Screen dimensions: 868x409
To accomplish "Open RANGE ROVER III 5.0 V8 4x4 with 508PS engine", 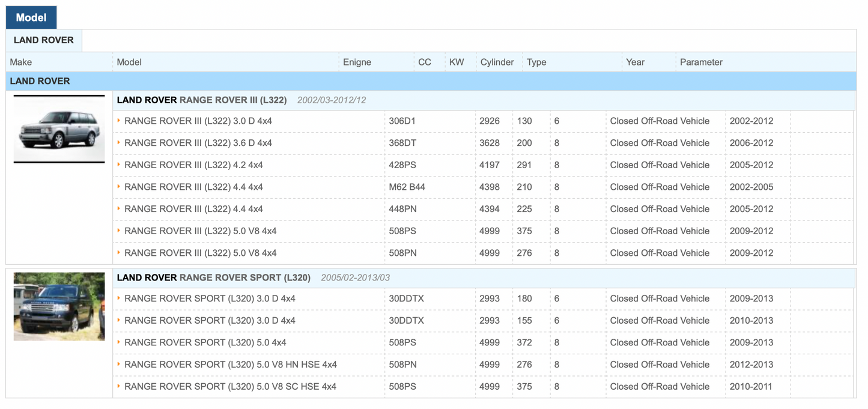I will (x=201, y=231).
